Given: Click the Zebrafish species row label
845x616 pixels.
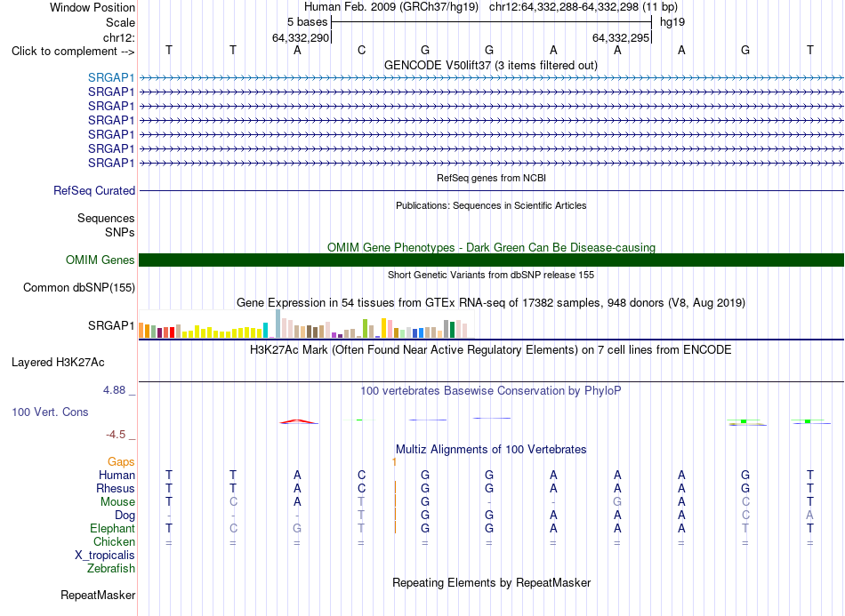Looking at the screenshot, I should (x=111, y=569).
